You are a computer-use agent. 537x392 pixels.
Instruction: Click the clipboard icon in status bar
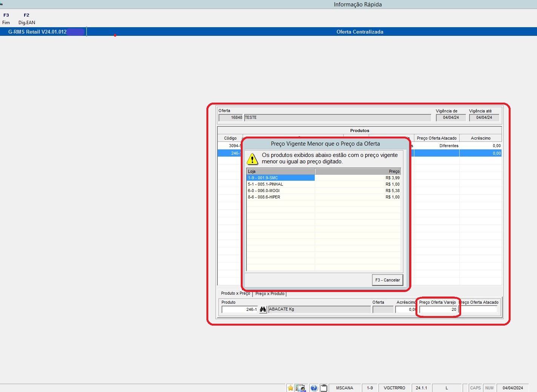[324, 388]
